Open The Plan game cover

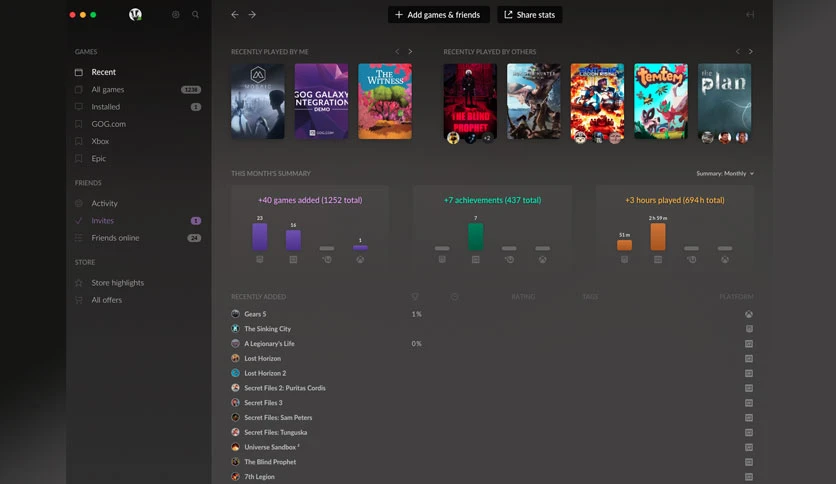[x=725, y=101]
